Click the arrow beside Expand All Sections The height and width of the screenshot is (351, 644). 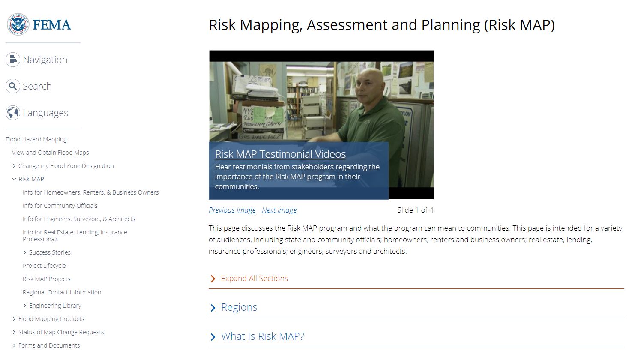point(213,279)
